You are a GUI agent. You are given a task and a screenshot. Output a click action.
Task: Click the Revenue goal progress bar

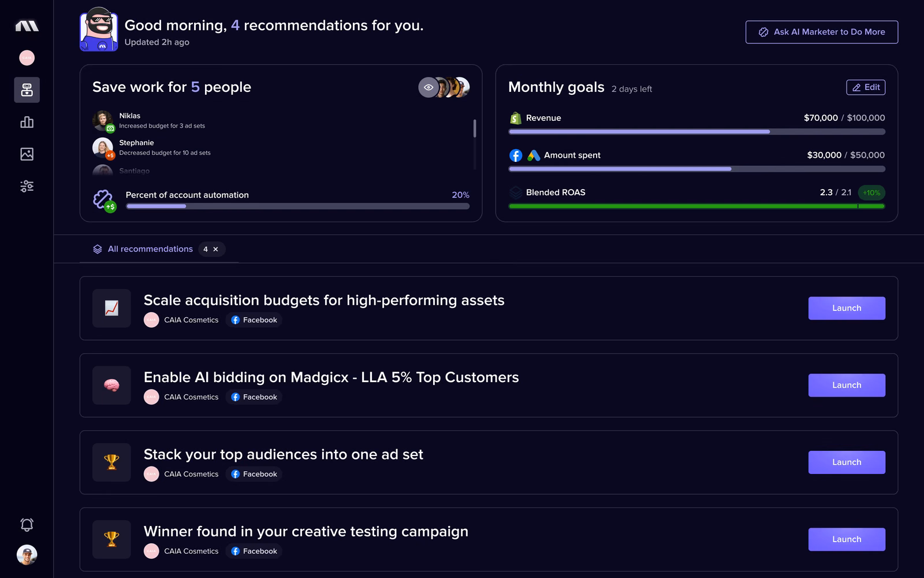[696, 132]
